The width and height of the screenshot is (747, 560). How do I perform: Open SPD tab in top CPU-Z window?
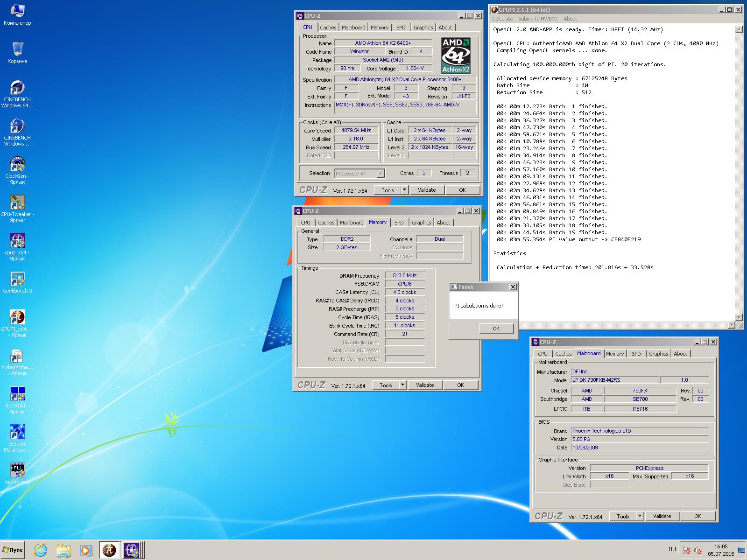(401, 28)
